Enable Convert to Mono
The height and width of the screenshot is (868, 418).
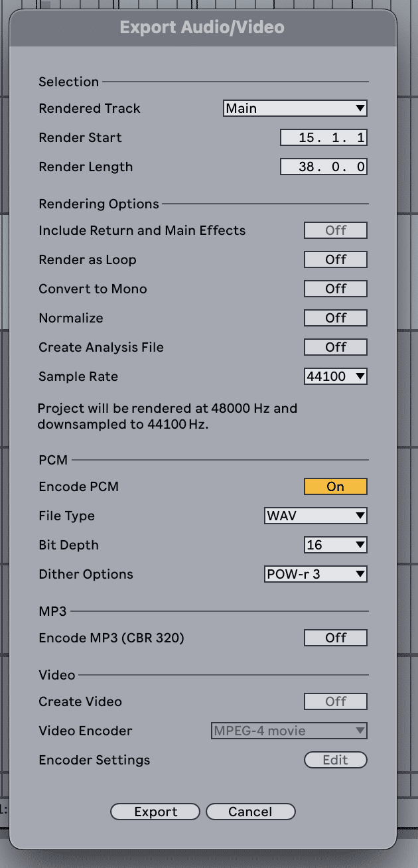coord(335,289)
